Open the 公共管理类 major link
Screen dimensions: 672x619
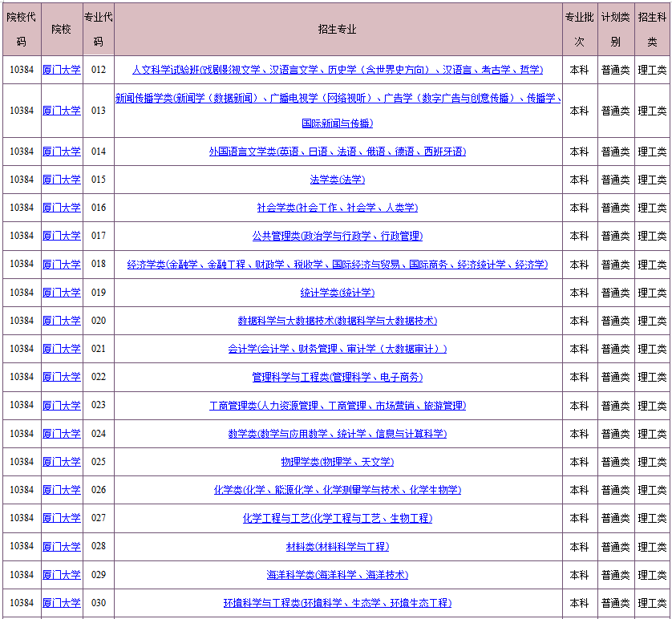click(x=338, y=236)
